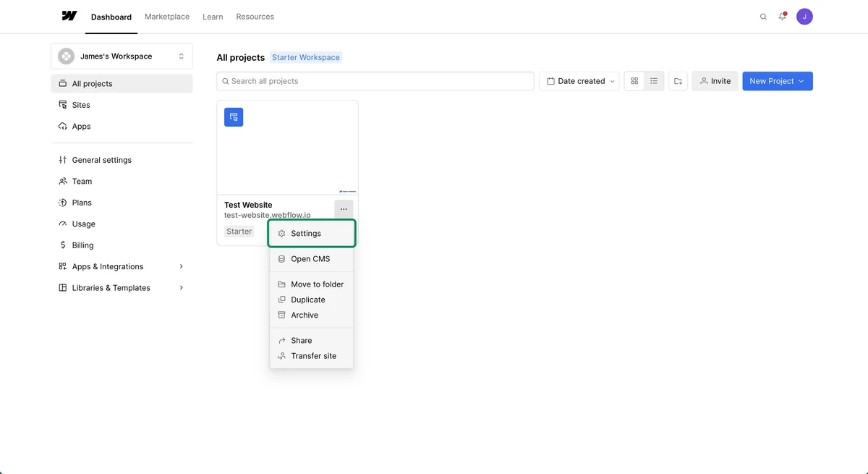Click the Starter plan tag on card
The image size is (868, 474).
[x=239, y=232]
